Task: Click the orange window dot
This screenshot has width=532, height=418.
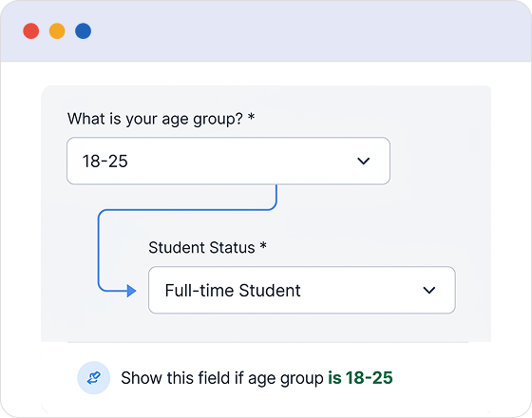Action: [57, 30]
